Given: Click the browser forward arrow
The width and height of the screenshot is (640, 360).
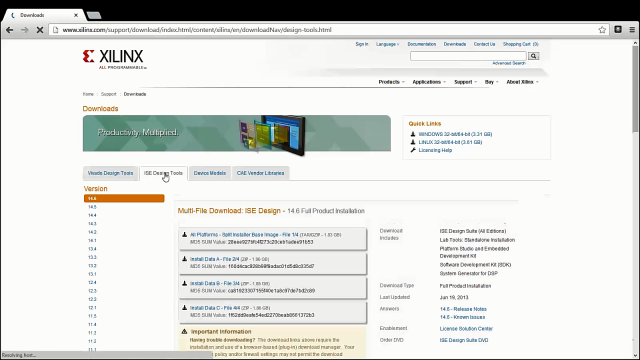Looking at the screenshot, I should point(24,30).
